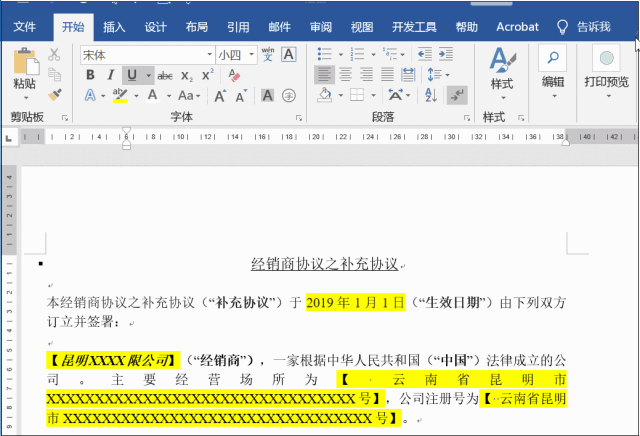Clear all formatting with eraser icon

click(234, 75)
